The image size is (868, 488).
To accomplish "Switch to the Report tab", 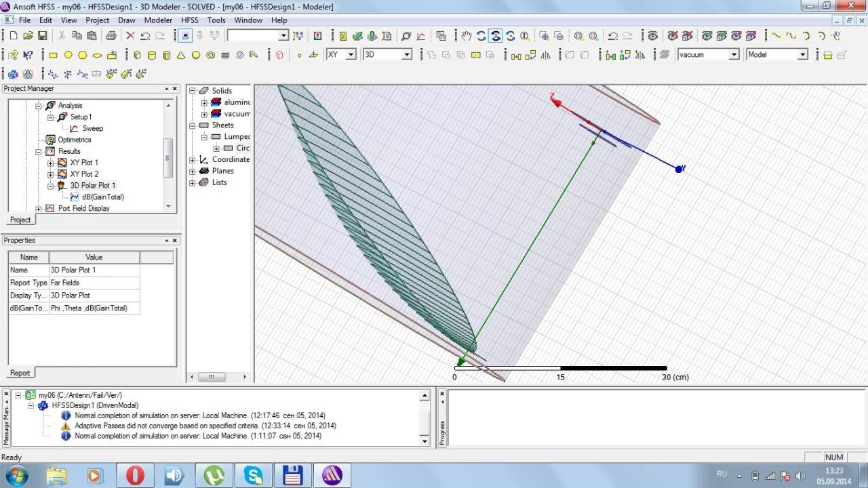I will coord(20,373).
